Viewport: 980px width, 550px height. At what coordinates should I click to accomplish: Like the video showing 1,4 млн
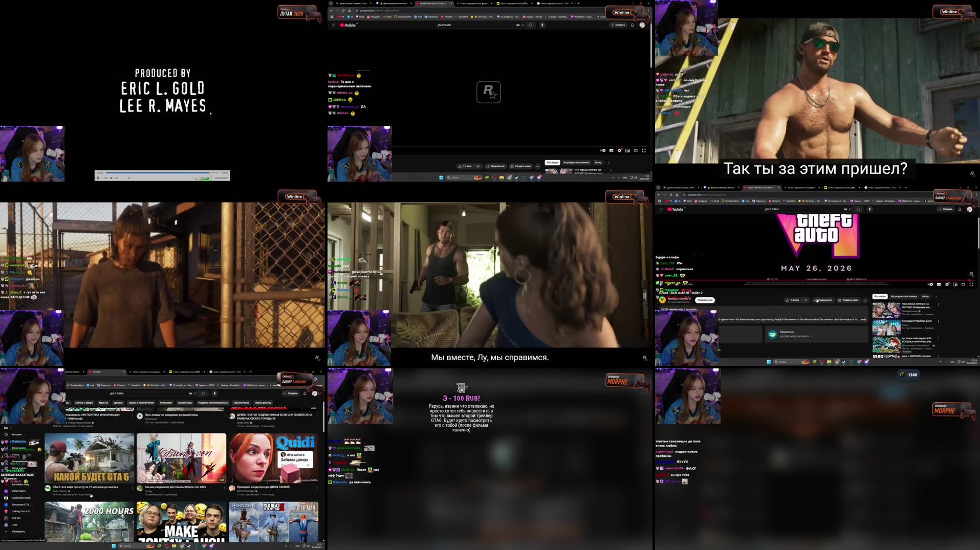coord(793,300)
